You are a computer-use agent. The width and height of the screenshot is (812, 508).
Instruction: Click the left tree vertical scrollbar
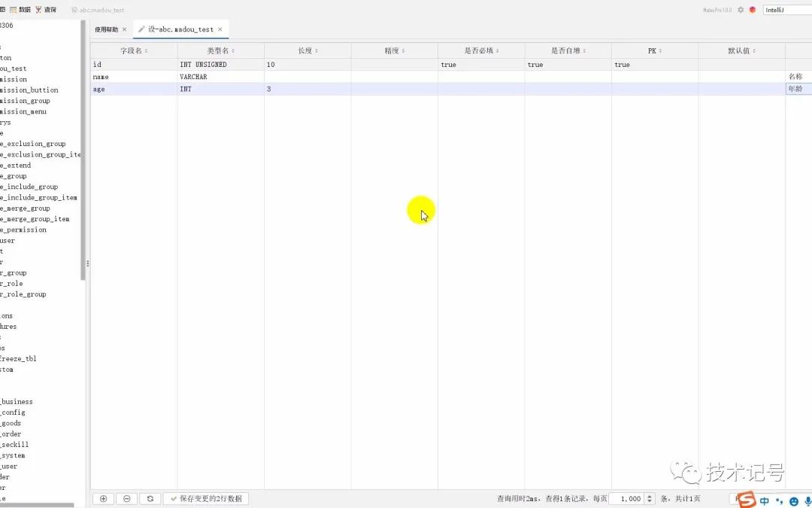coord(83,151)
